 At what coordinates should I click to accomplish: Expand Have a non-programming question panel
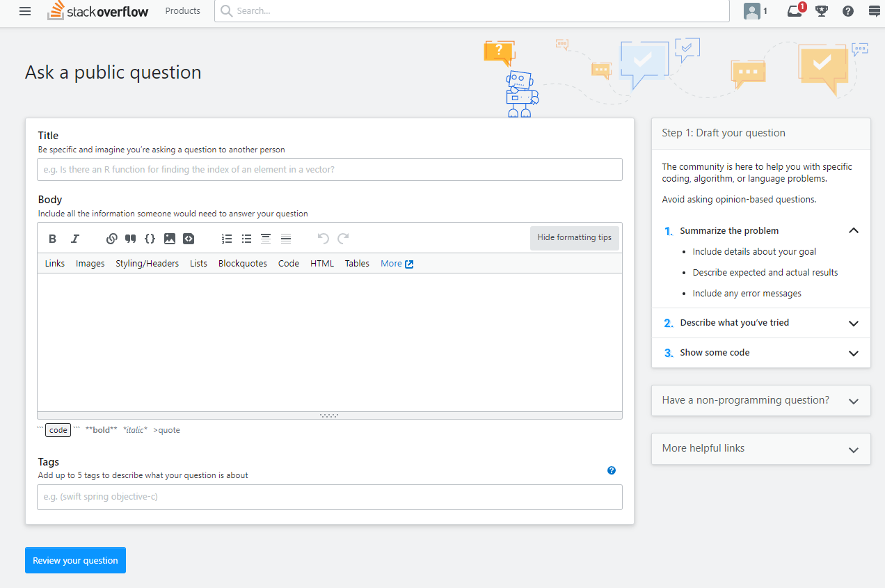point(761,401)
